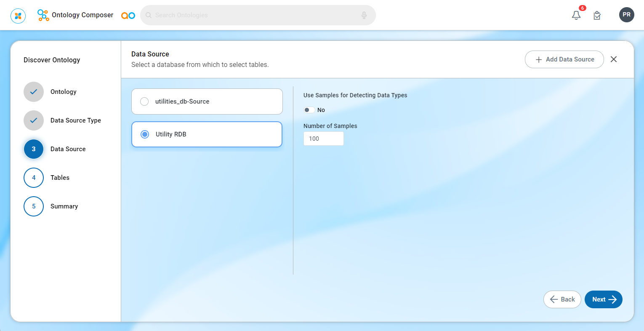Click the orange-blue AO icon
Screen dimensions: 644x331
point(128,16)
